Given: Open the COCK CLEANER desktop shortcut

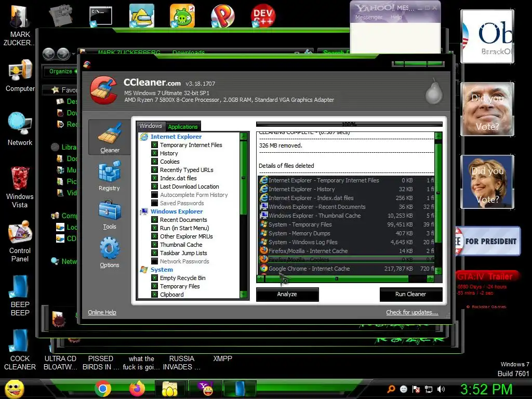Looking at the screenshot, I should click(20, 350).
